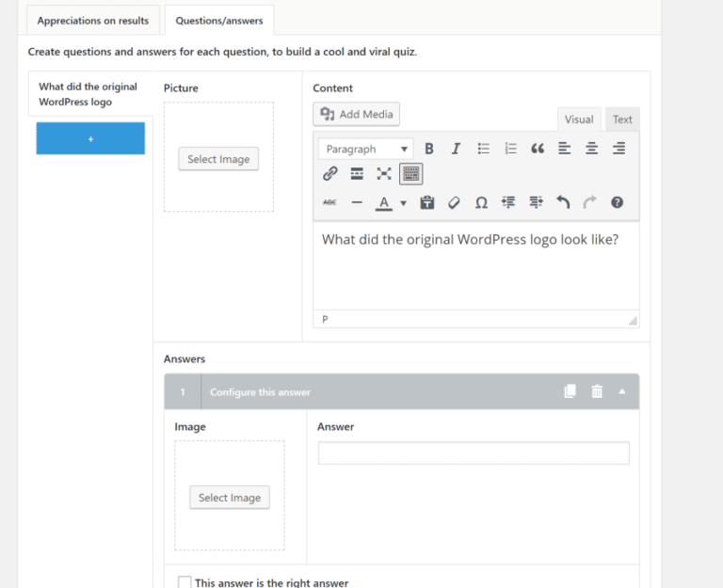723x588 pixels.
Task: Switch editor to Text tab
Action: click(622, 119)
